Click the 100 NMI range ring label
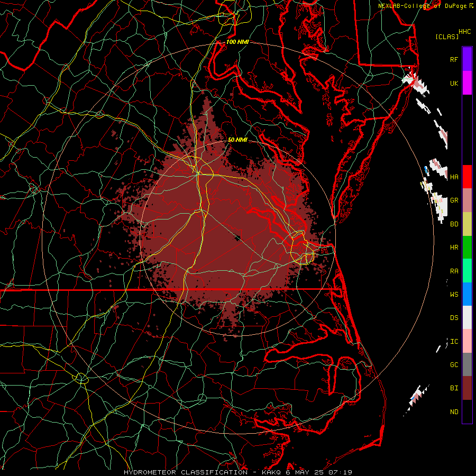Image resolution: width=476 pixels, height=476 pixels. (x=237, y=42)
